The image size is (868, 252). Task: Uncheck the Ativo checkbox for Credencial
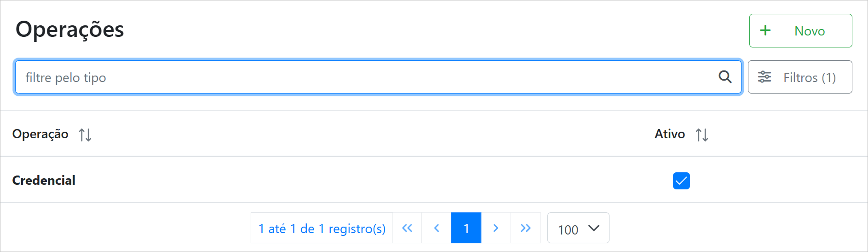coord(681,181)
